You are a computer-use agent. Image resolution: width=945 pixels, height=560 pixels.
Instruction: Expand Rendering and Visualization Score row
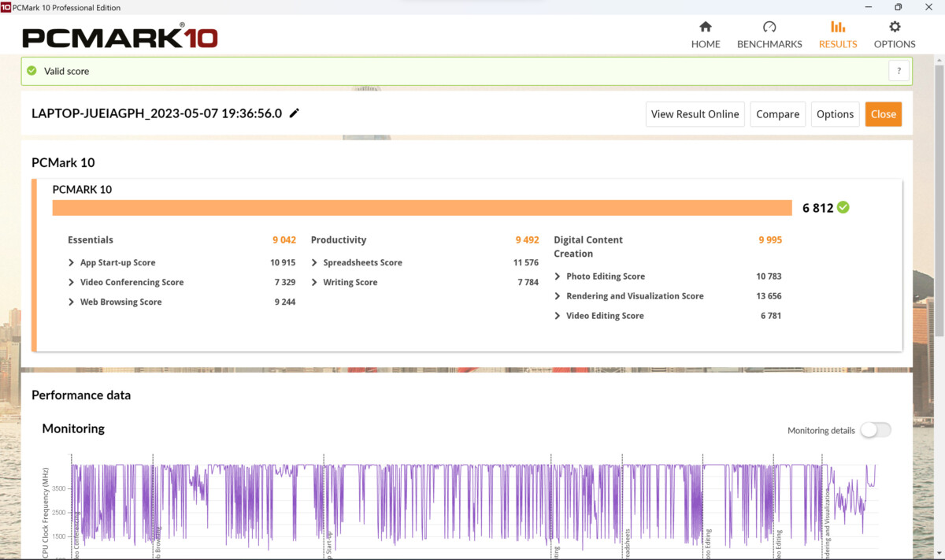pyautogui.click(x=558, y=296)
